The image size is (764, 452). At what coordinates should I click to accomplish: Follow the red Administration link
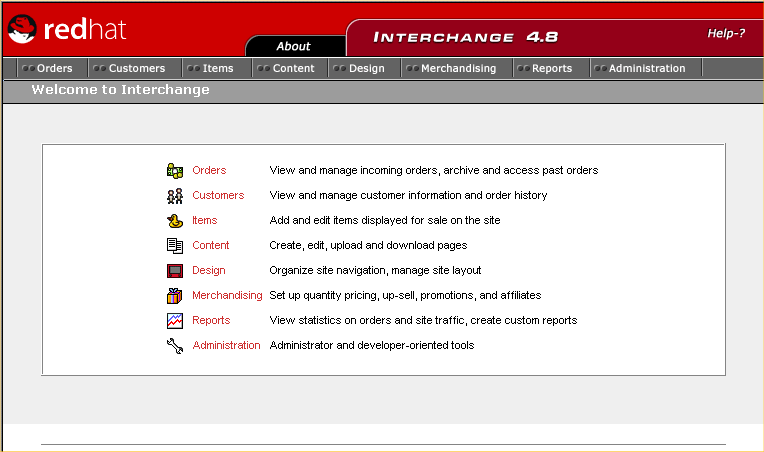pyautogui.click(x=226, y=345)
